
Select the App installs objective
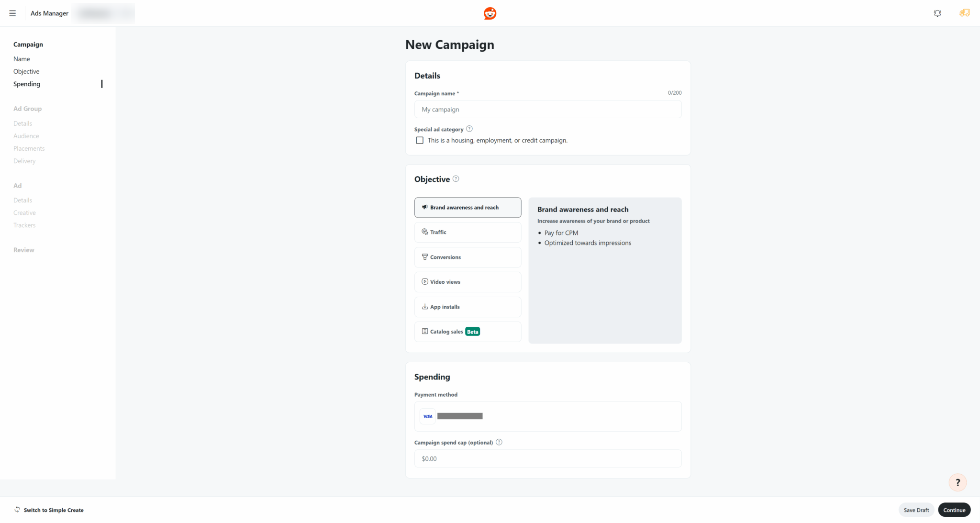pos(468,307)
